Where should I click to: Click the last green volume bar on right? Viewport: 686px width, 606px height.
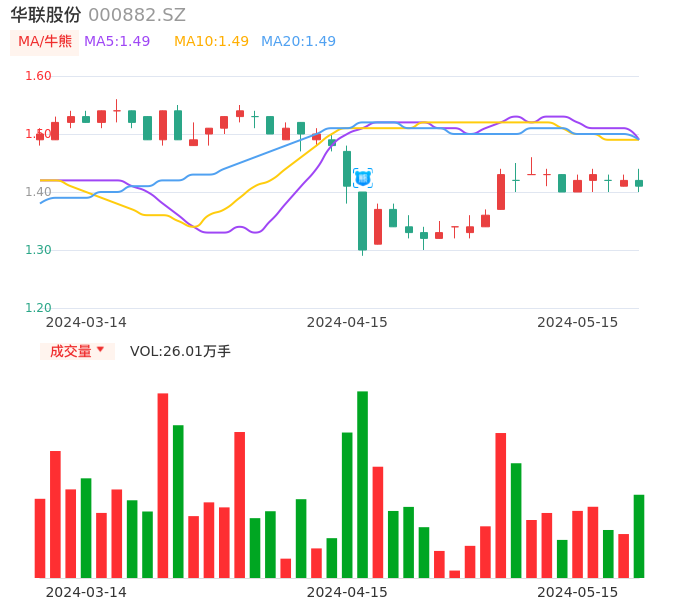coord(638,536)
